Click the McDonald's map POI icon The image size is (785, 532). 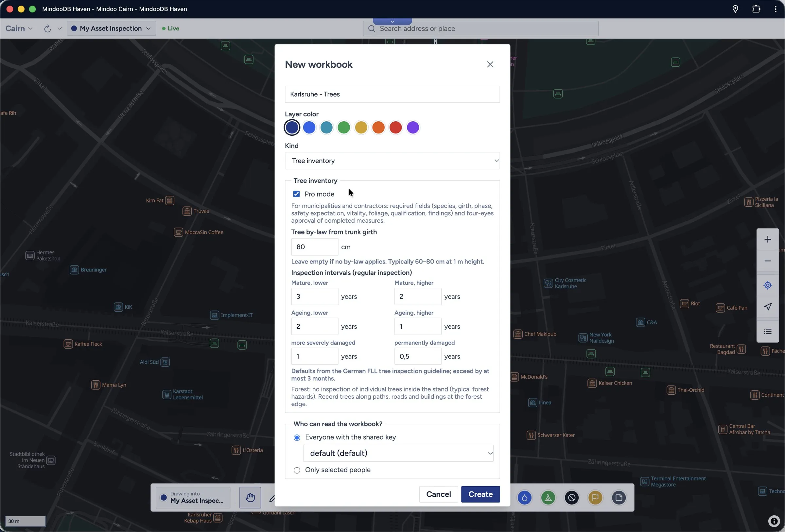tap(515, 377)
